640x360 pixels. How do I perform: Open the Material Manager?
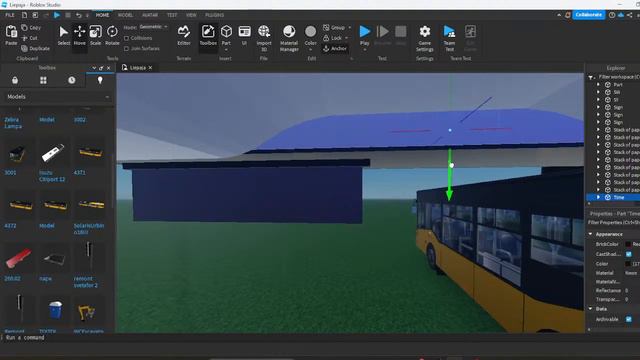[289, 38]
